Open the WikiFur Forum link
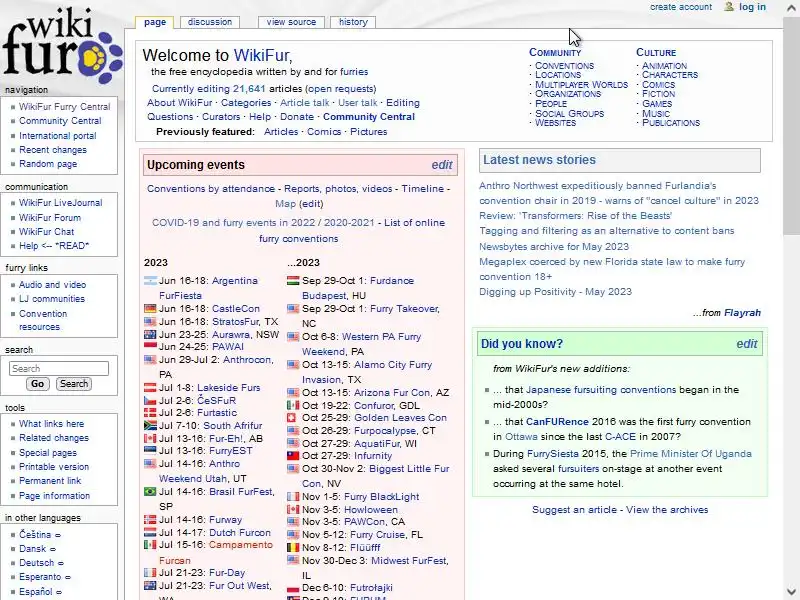Viewport: 800px width, 600px height. click(x=50, y=218)
